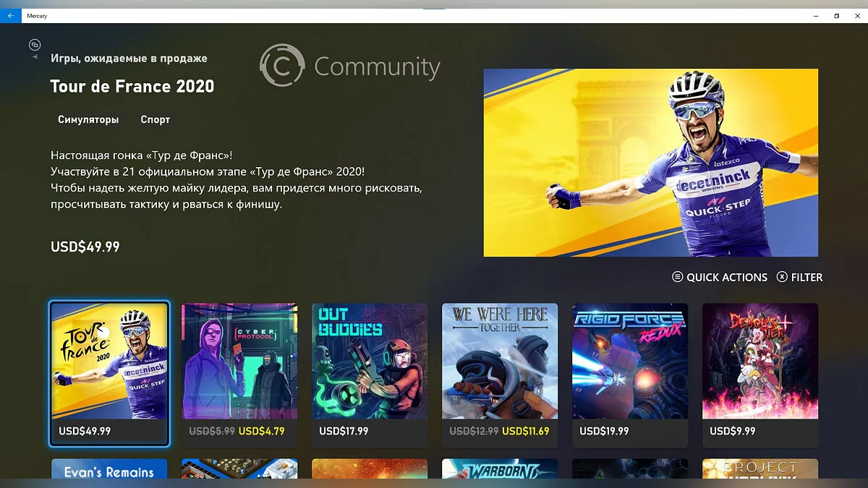
Task: Click the featured price USD$49.99 above the game cards
Action: click(85, 247)
